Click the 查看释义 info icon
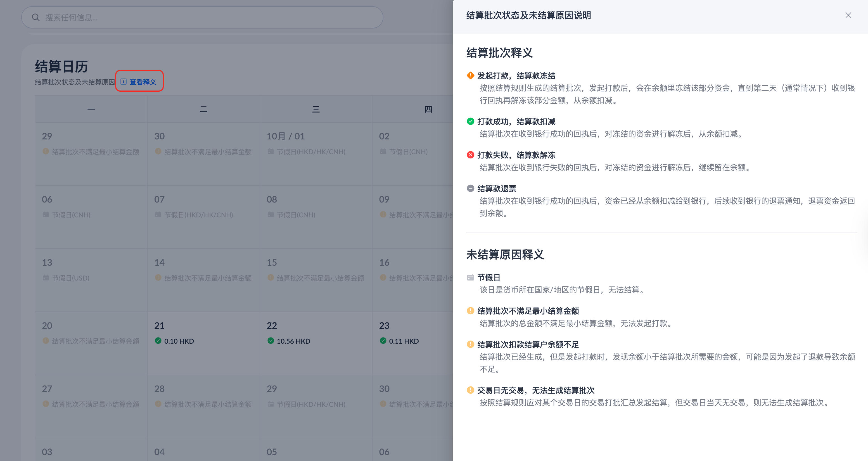The image size is (868, 461). click(x=124, y=82)
